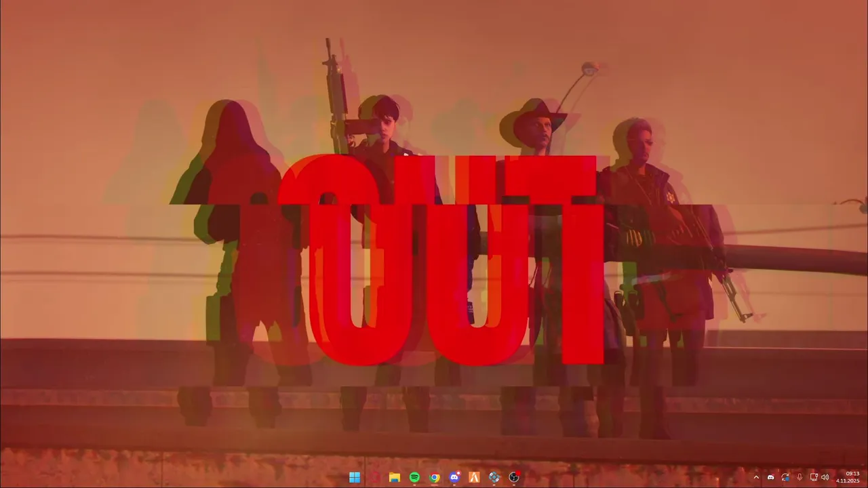Open OBS Studio from the taskbar
868x488 pixels.
click(514, 477)
